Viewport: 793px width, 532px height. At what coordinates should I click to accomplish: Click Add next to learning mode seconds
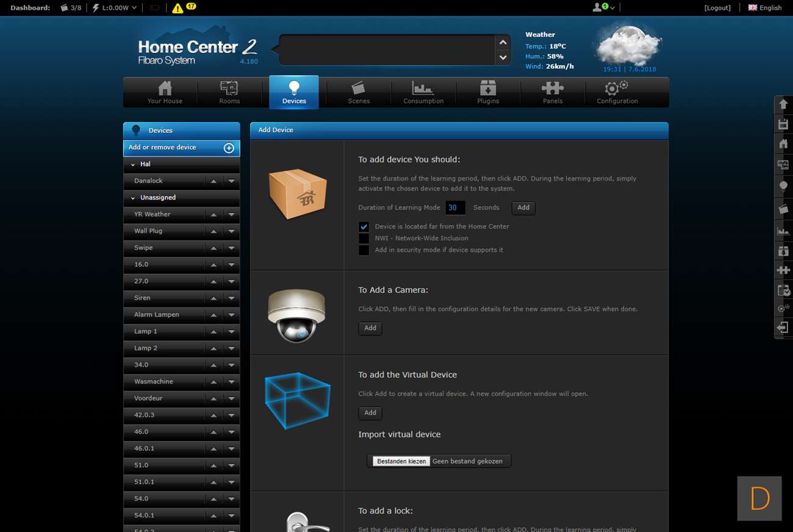point(523,208)
